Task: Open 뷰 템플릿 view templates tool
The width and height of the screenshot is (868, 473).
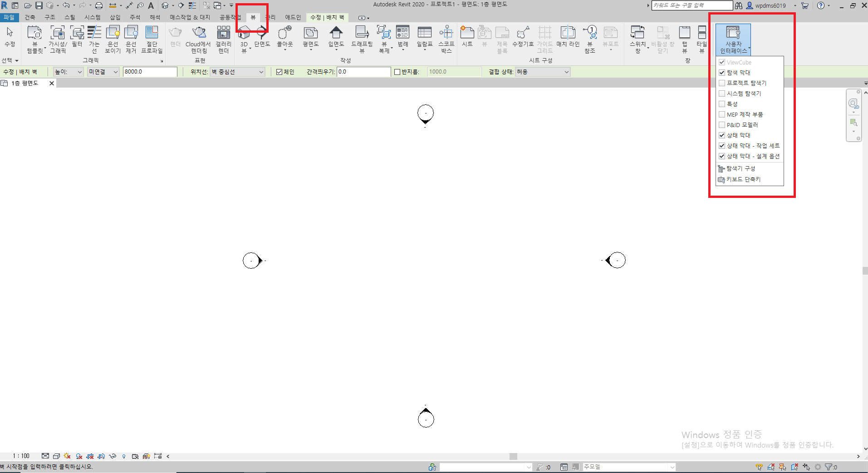Action: point(34,40)
